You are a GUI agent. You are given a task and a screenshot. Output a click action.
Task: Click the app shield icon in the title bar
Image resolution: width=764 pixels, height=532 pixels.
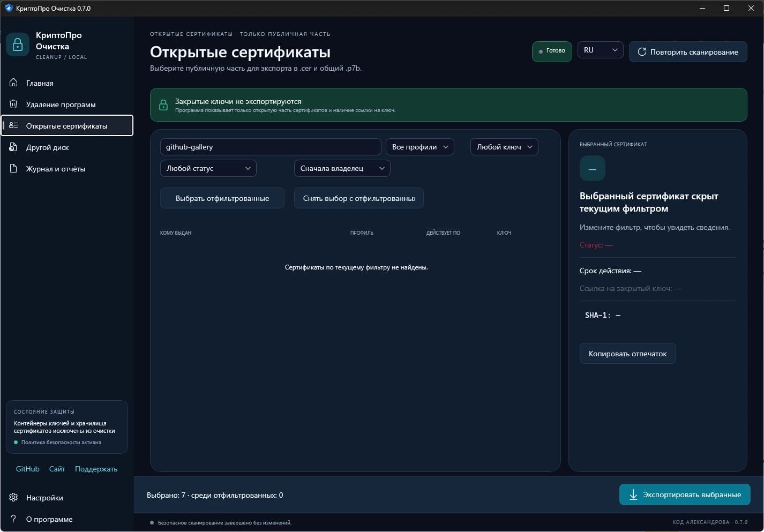9,8
